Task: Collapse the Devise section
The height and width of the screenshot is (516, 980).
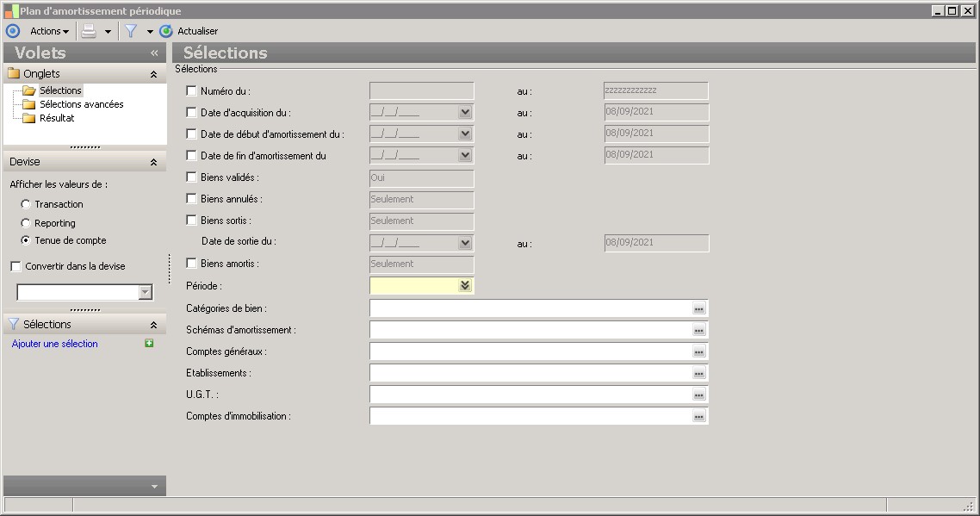Action: point(154,162)
